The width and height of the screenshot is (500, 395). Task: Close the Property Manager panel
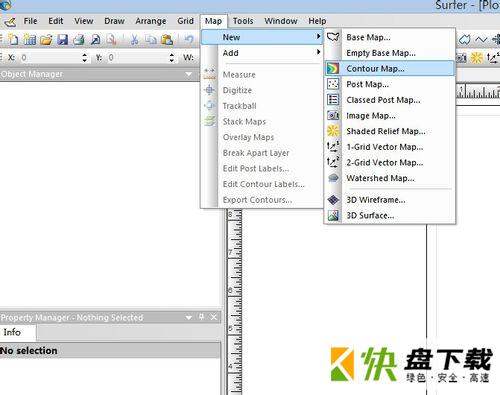[214, 317]
